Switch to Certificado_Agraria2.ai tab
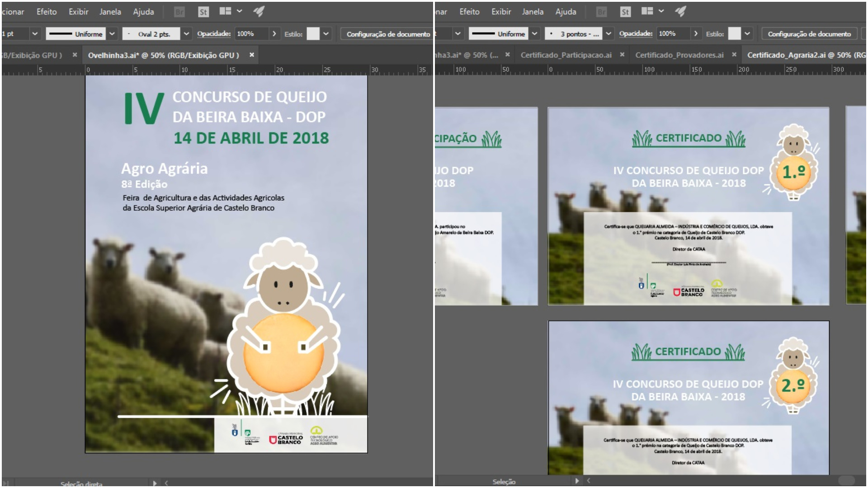The height and width of the screenshot is (488, 868). click(x=806, y=55)
